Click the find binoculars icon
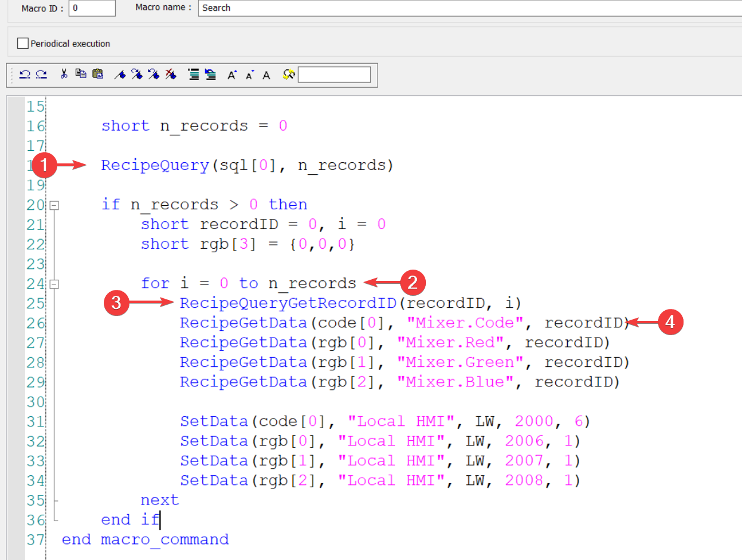This screenshot has width=742, height=560. [289, 75]
